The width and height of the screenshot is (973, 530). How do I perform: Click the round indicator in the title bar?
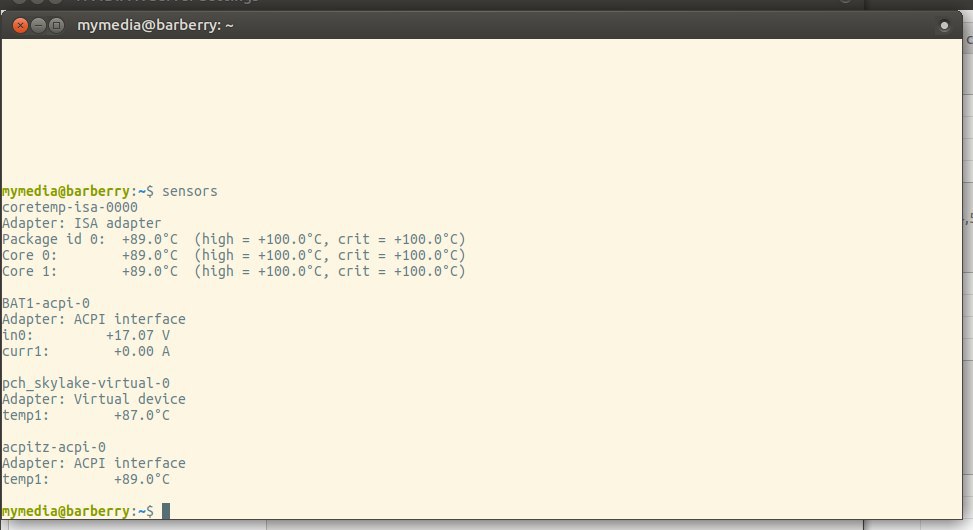[x=944, y=25]
